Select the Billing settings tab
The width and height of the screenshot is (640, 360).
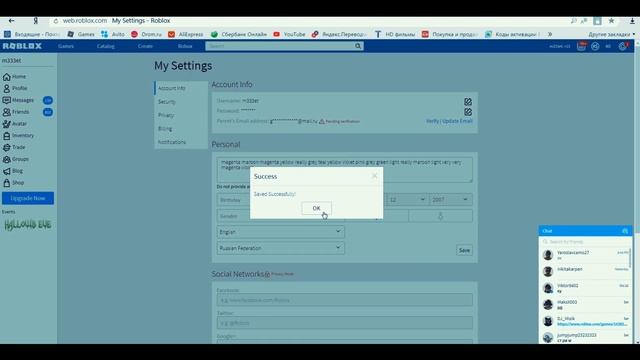pos(181,129)
